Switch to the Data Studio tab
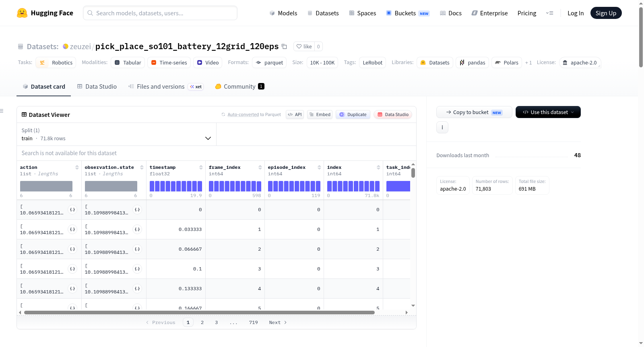The height and width of the screenshot is (347, 644). tap(97, 87)
